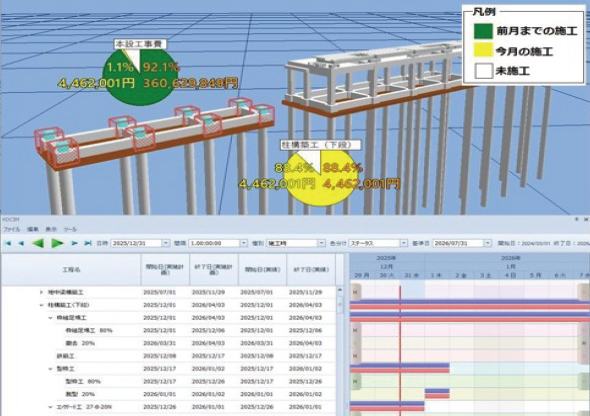Jump to first frame with skip-to-start icon
Viewport: 590px width, 416px height.
(x=8, y=243)
